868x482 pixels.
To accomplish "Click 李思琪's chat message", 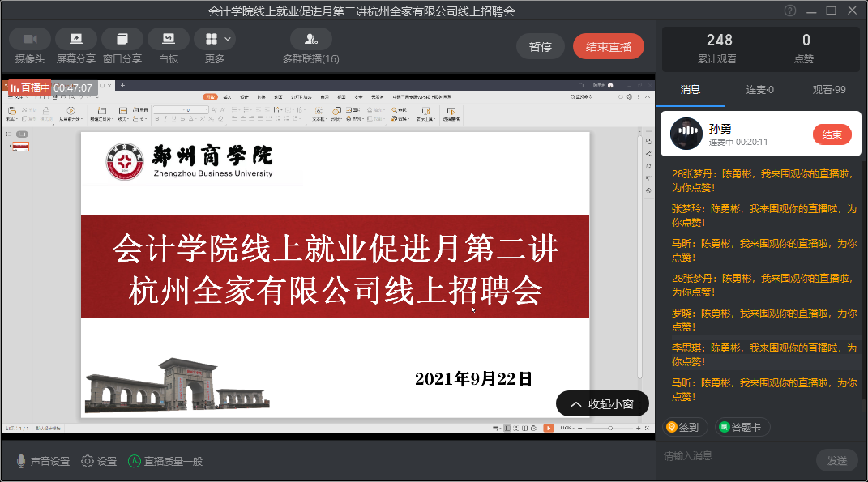I will (764, 355).
